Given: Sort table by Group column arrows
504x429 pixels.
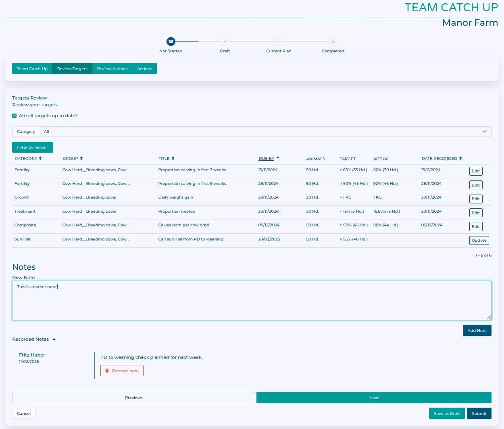Looking at the screenshot, I should tap(81, 159).
